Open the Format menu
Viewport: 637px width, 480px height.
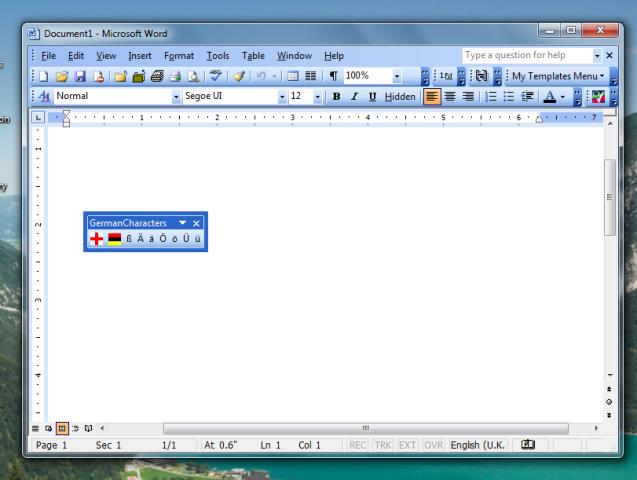click(x=179, y=56)
